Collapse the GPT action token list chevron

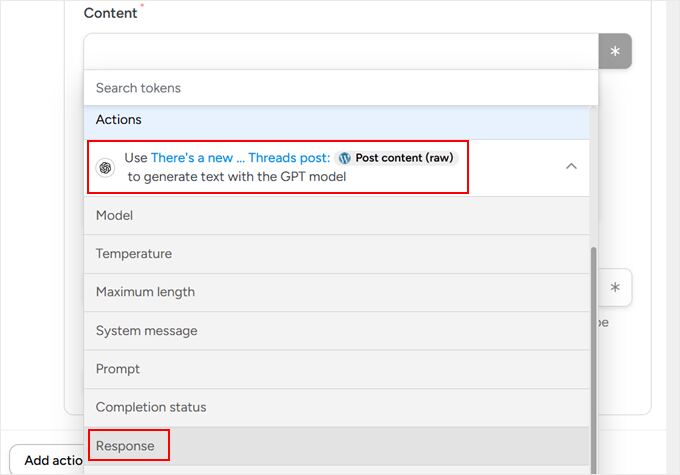(x=571, y=167)
